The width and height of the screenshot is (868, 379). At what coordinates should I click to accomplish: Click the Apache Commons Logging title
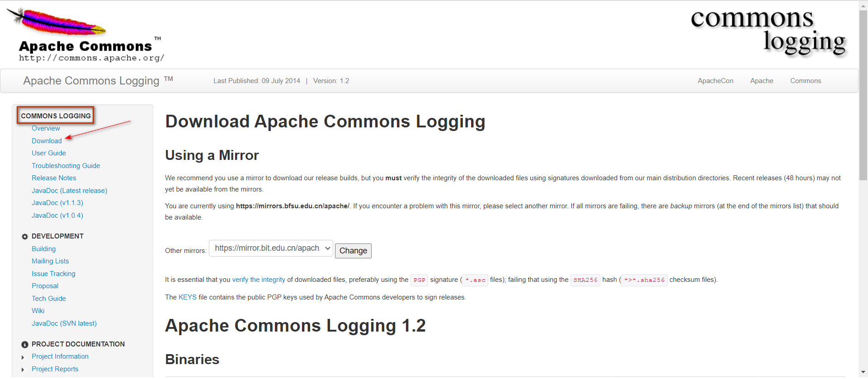coord(98,80)
